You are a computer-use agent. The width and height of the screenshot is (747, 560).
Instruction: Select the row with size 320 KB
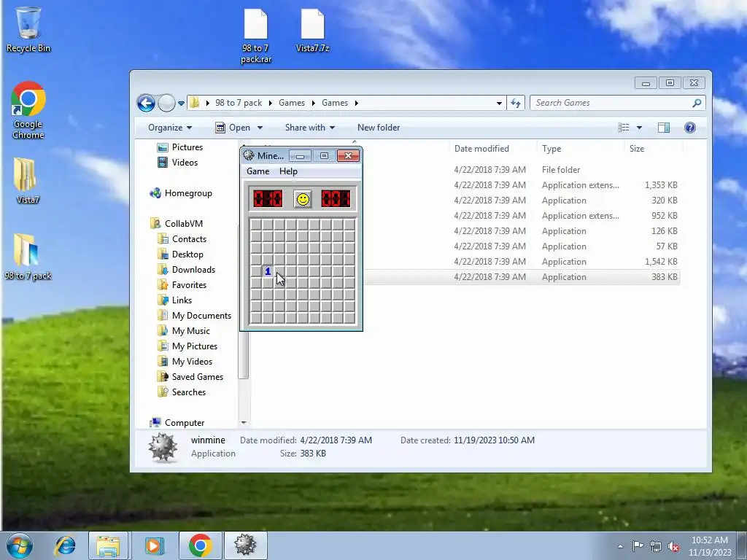(465, 201)
